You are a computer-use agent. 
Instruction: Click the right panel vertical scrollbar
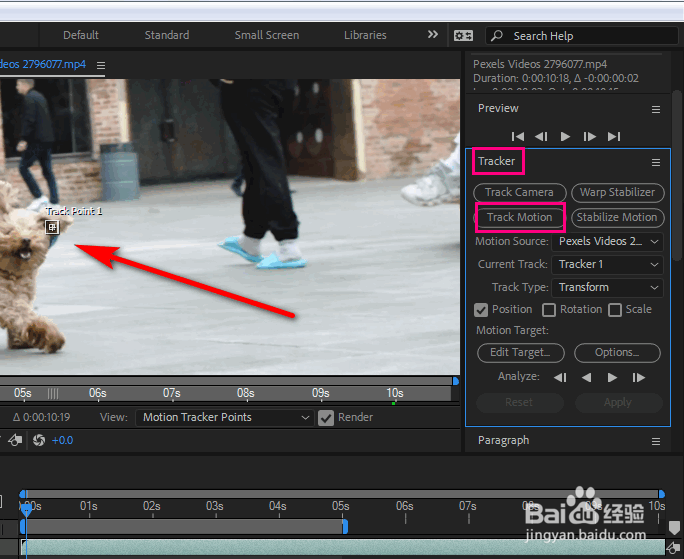click(677, 175)
